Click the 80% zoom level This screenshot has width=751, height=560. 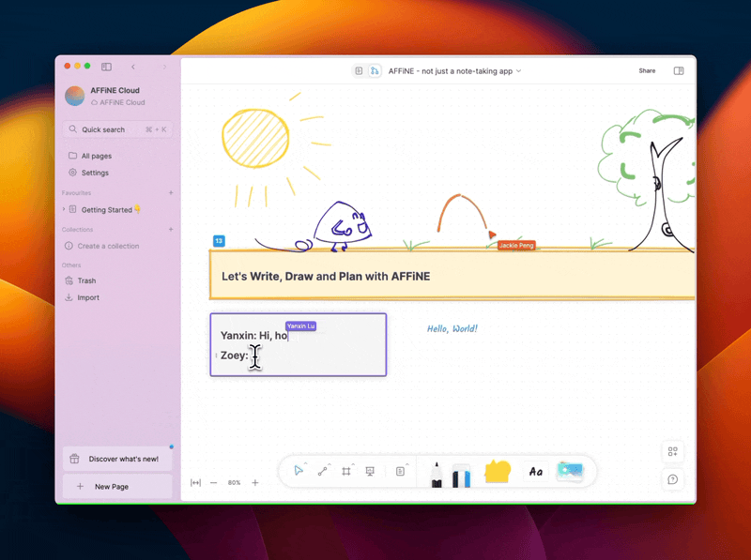[x=234, y=482]
